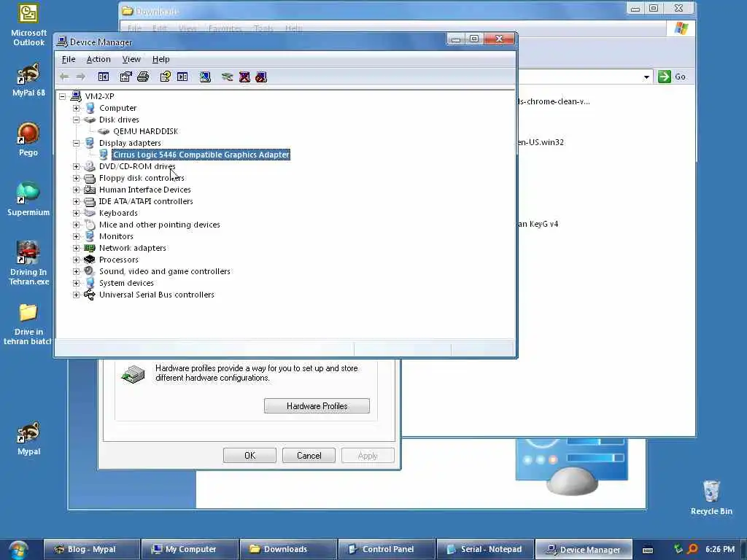Click the action pane toggle icon beside Help
This screenshot has width=747, height=560.
click(x=182, y=77)
